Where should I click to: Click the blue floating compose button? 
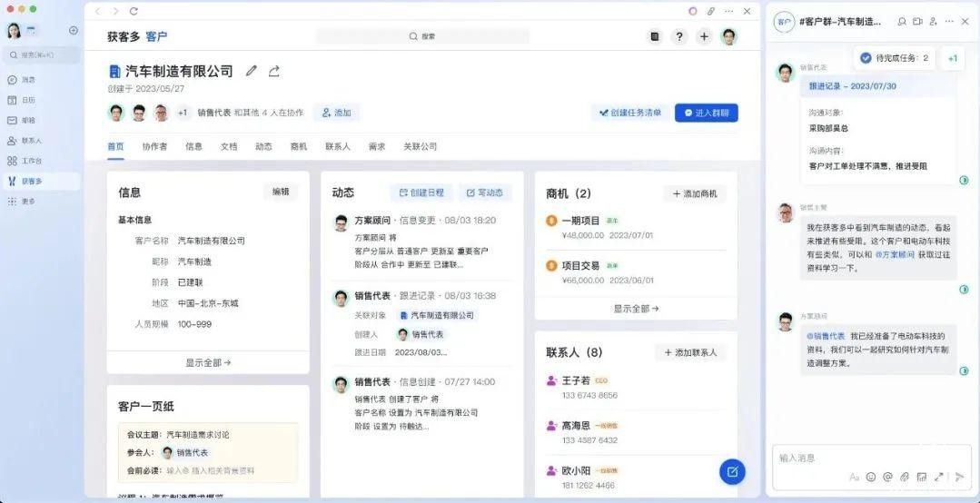[732, 471]
